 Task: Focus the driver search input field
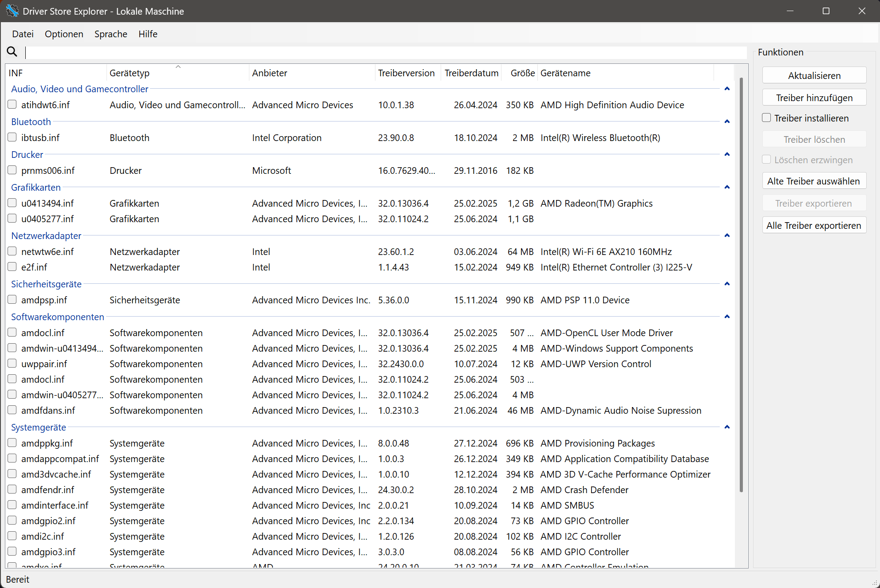[386, 52]
